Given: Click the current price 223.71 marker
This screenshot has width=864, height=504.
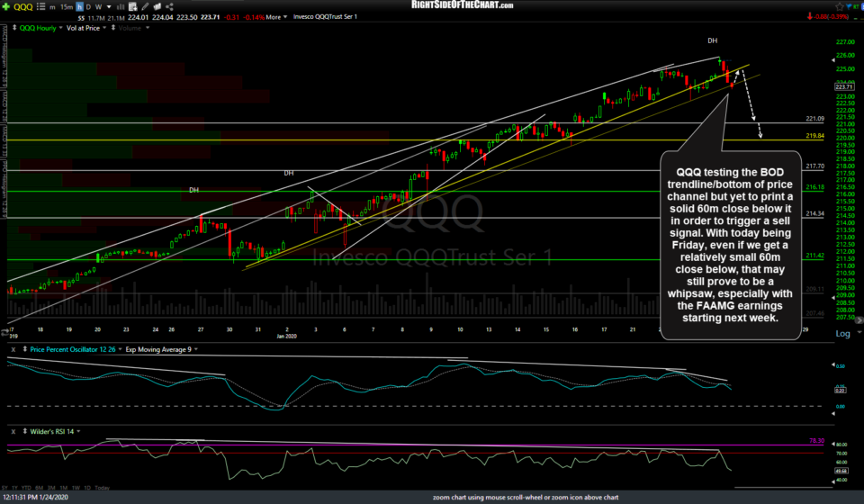Looking at the screenshot, I should (844, 87).
